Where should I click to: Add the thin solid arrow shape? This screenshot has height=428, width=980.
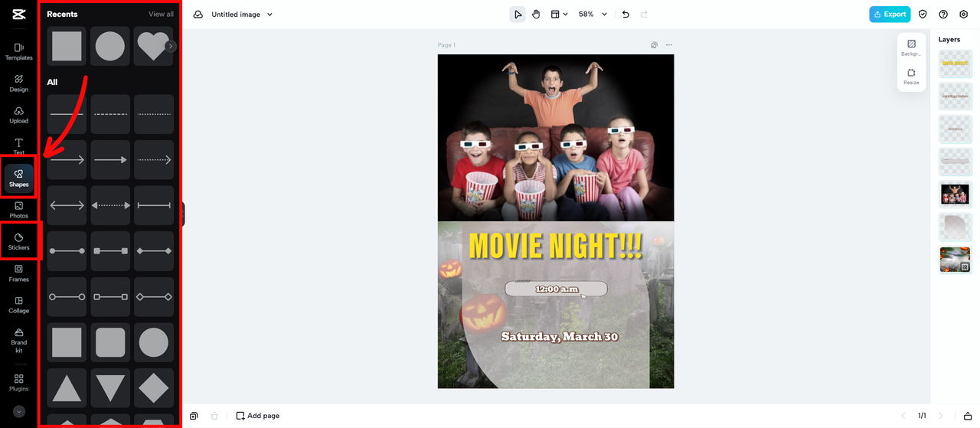pyautogui.click(x=67, y=160)
